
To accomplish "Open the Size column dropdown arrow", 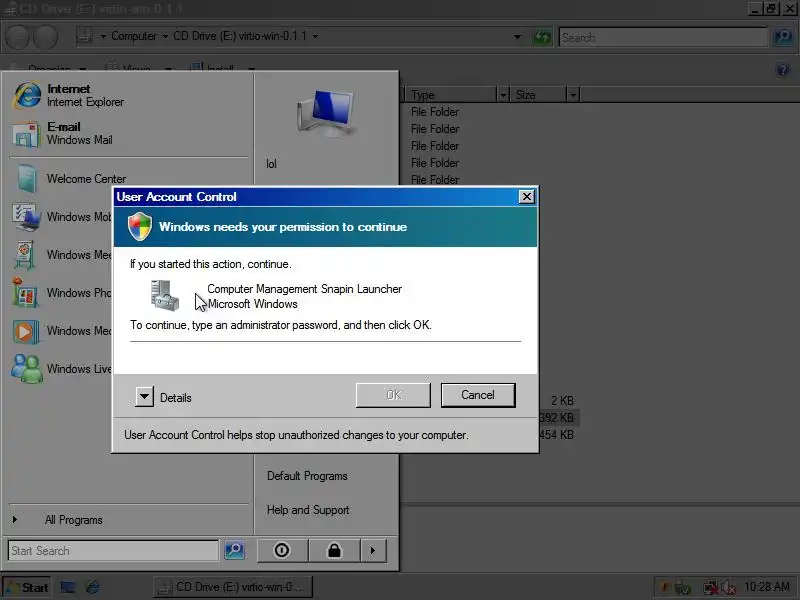I will point(573,94).
